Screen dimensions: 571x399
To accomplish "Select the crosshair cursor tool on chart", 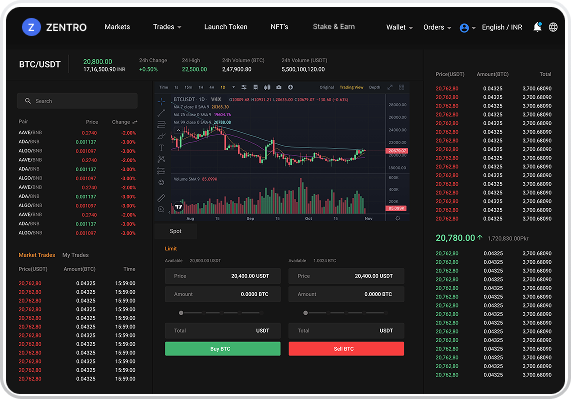I will (161, 101).
